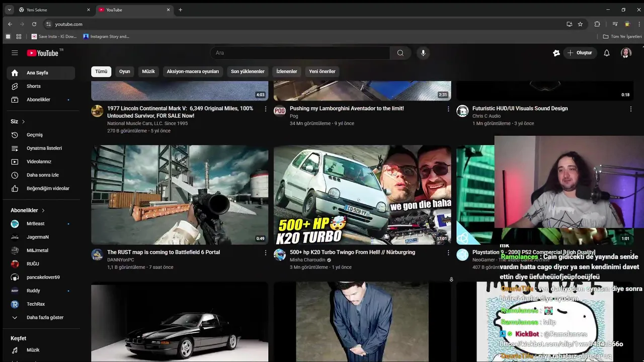Open the account avatar menu
The height and width of the screenshot is (362, 644).
click(x=626, y=53)
